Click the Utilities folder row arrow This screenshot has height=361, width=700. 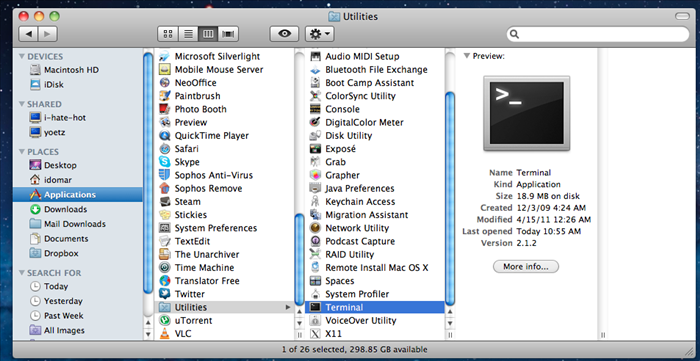point(288,307)
